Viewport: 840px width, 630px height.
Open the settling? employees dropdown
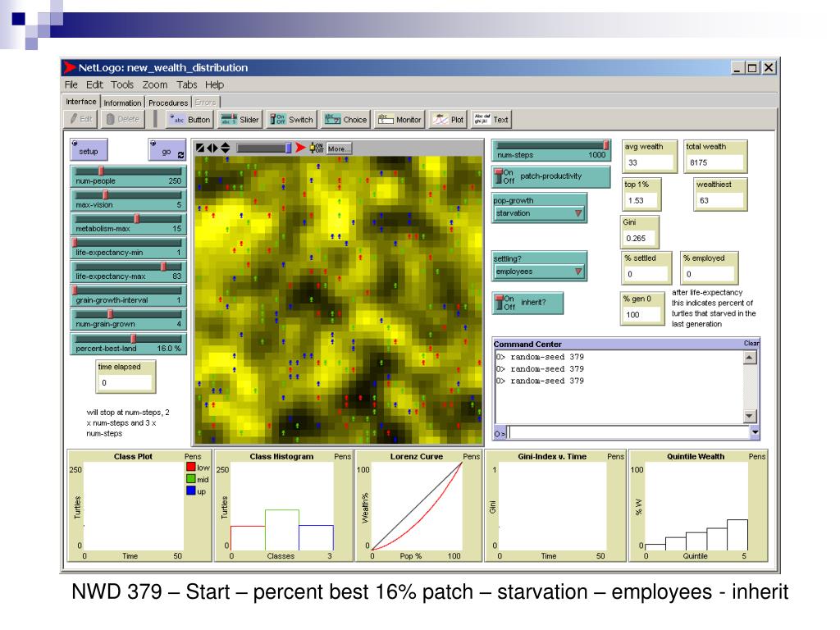click(x=539, y=272)
